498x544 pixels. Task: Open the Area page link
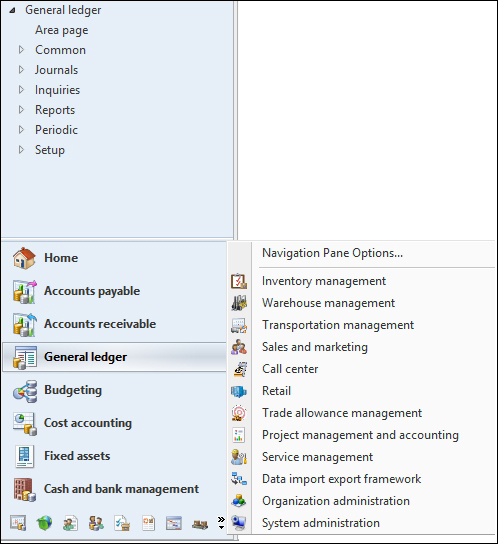click(x=61, y=30)
